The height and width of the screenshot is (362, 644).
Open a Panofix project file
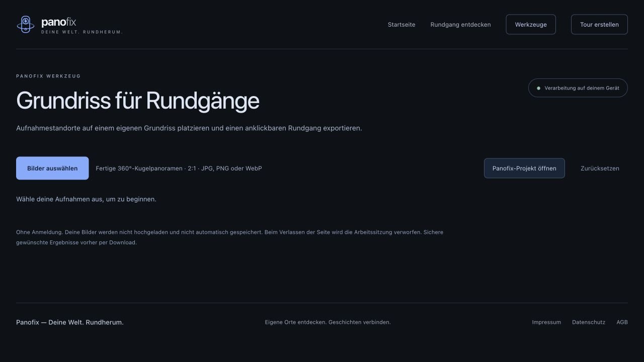pyautogui.click(x=524, y=168)
